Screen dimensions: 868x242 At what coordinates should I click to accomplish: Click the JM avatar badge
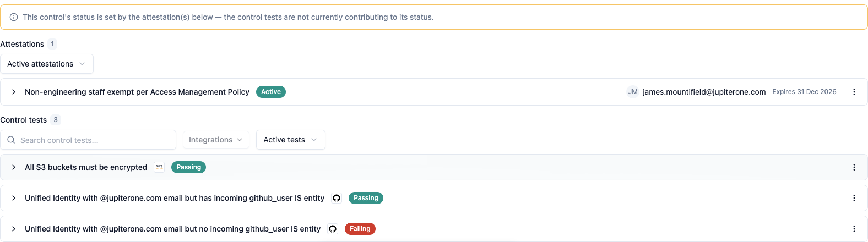pyautogui.click(x=633, y=92)
